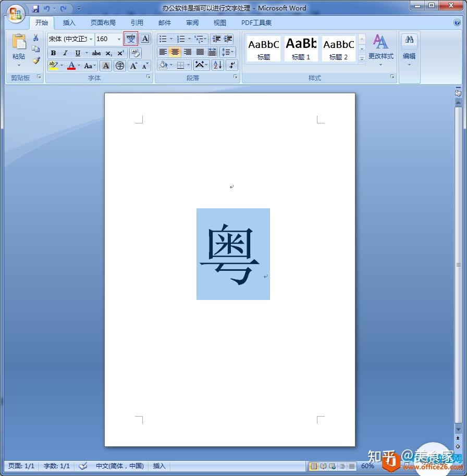This screenshot has width=467, height=476.
Task: Switch to the 插入 ribbon tab
Action: tap(69, 22)
